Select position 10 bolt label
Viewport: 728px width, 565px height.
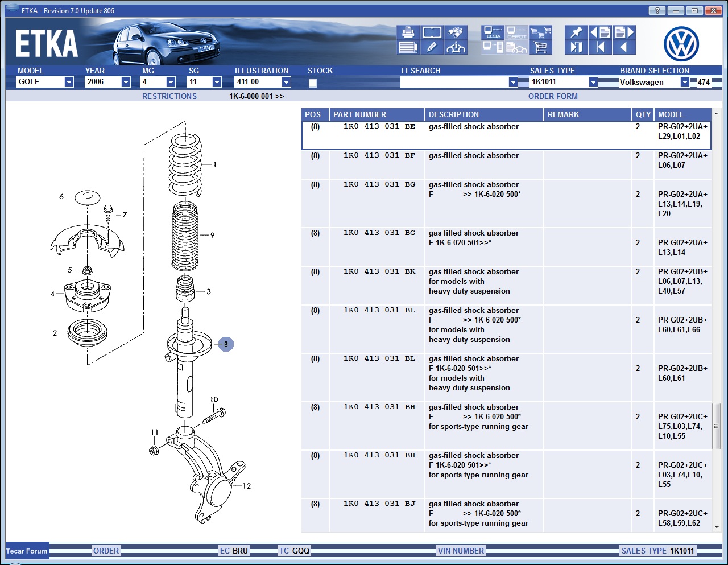pos(214,399)
